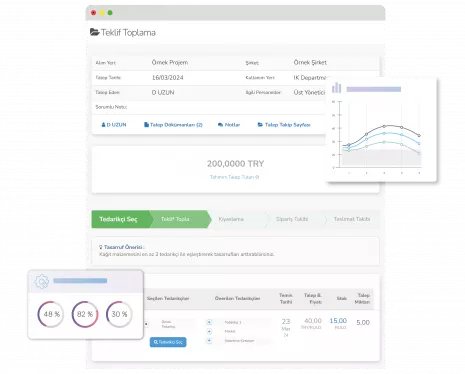Click the plus icon beside Market supplier
Screen dimensions: 465x374
[209, 331]
